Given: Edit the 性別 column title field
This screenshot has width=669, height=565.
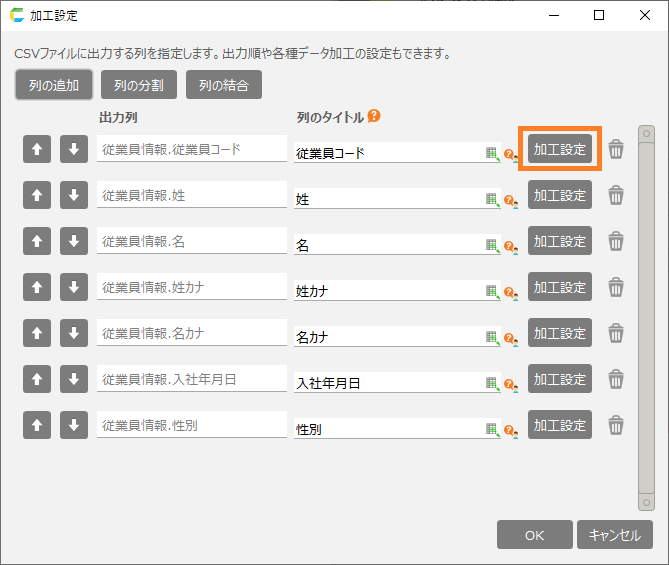Looking at the screenshot, I should pyautogui.click(x=388, y=429).
